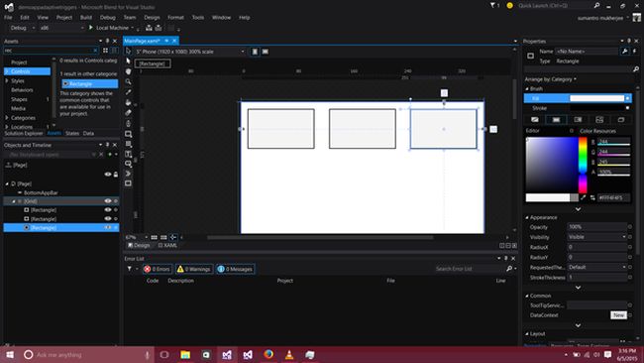The width and height of the screenshot is (644, 363).
Task: Open the Format menu
Action: click(175, 17)
